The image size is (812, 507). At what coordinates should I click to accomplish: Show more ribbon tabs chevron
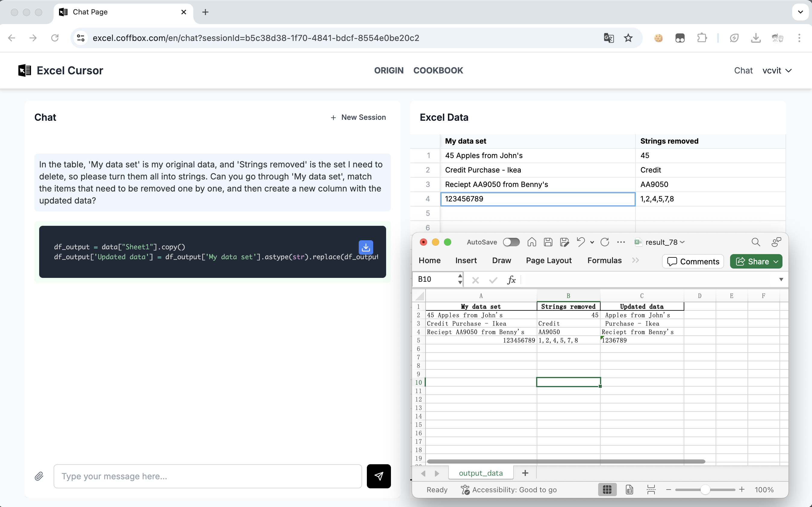pos(635,260)
